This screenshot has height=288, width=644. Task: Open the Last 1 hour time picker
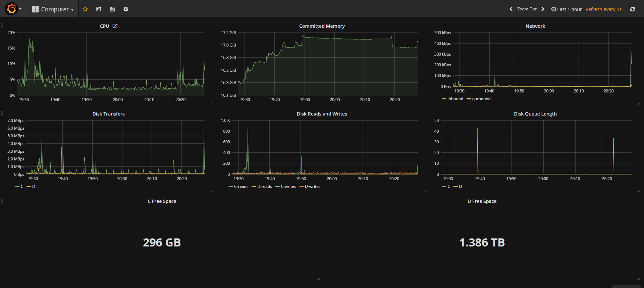(567, 9)
